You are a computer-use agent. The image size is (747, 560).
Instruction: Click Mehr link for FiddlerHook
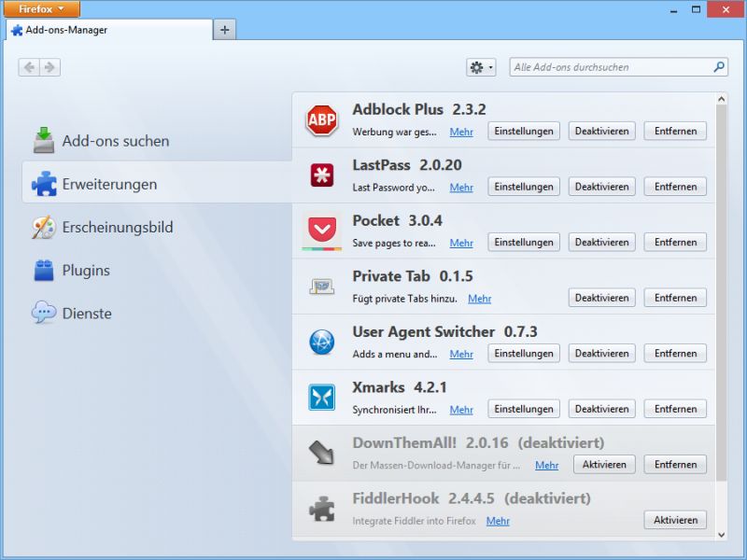click(x=498, y=521)
